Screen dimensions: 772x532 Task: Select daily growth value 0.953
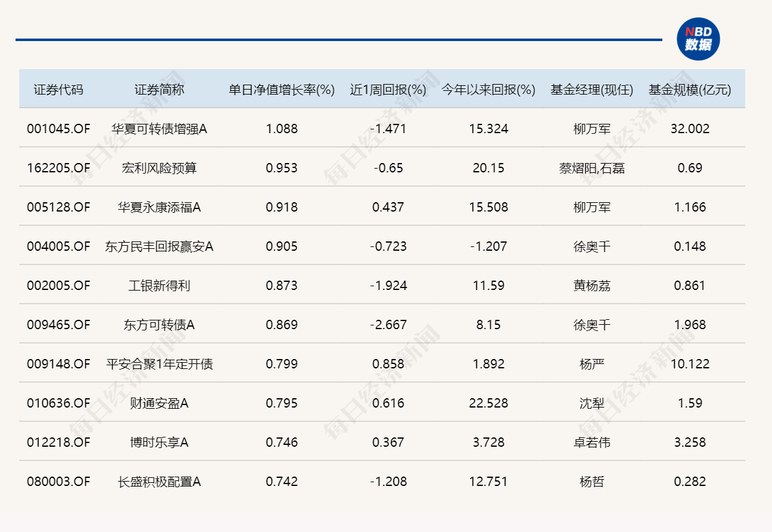pos(282,168)
